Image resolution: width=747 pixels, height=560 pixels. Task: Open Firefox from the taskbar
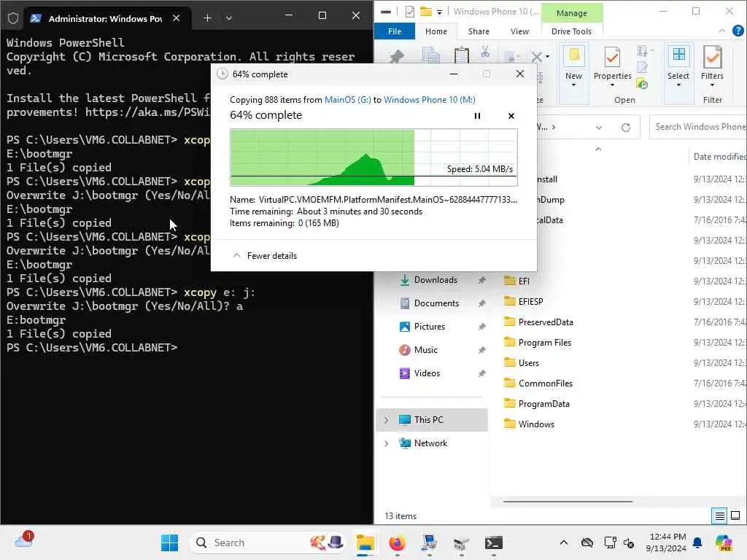click(x=397, y=542)
